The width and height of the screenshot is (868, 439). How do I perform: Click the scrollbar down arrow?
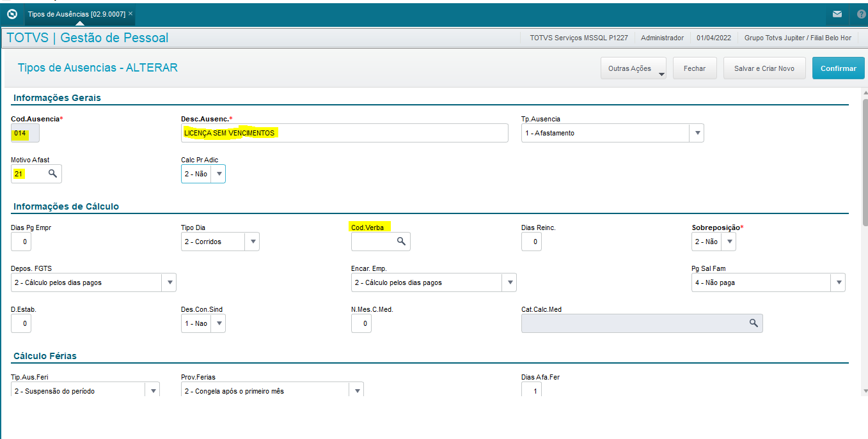coord(865,391)
